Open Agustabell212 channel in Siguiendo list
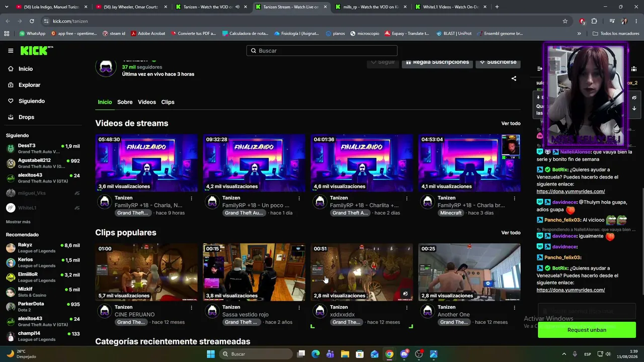The height and width of the screenshot is (362, 644). pos(43,163)
